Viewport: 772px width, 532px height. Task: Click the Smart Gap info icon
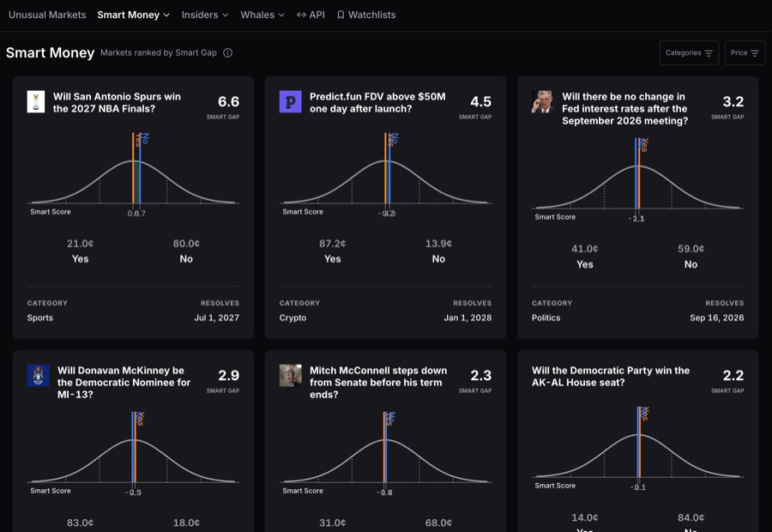(227, 52)
